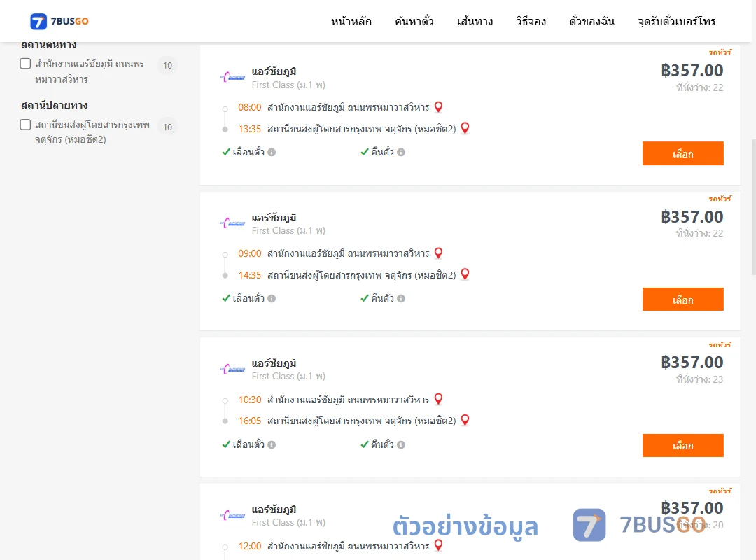The width and height of the screenshot is (756, 560).
Task: Click the 13:35 arrival time
Action: [x=250, y=129]
